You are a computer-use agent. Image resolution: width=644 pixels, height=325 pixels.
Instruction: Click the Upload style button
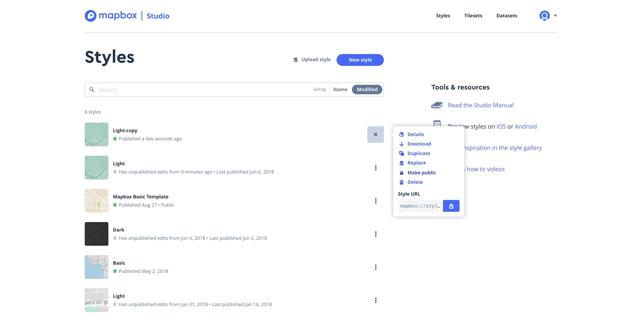(312, 60)
